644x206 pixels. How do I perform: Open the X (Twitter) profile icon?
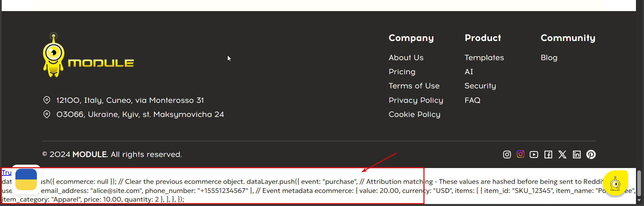point(562,155)
